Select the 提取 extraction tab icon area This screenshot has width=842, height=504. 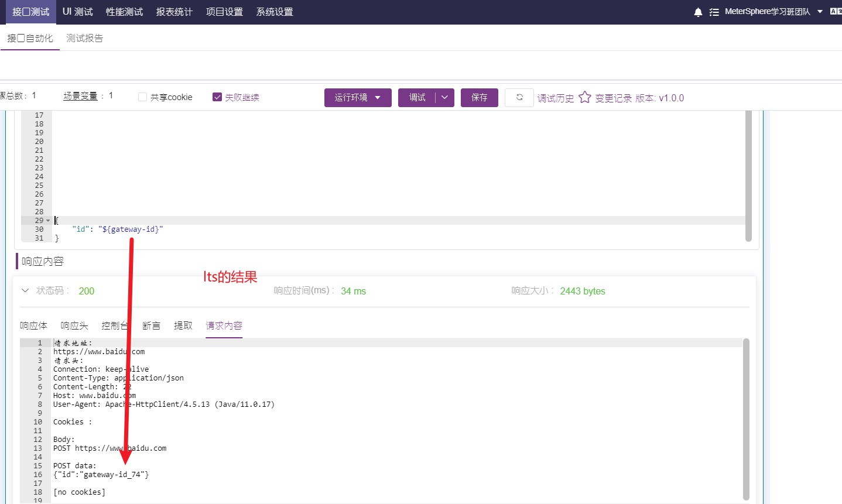[x=183, y=325]
